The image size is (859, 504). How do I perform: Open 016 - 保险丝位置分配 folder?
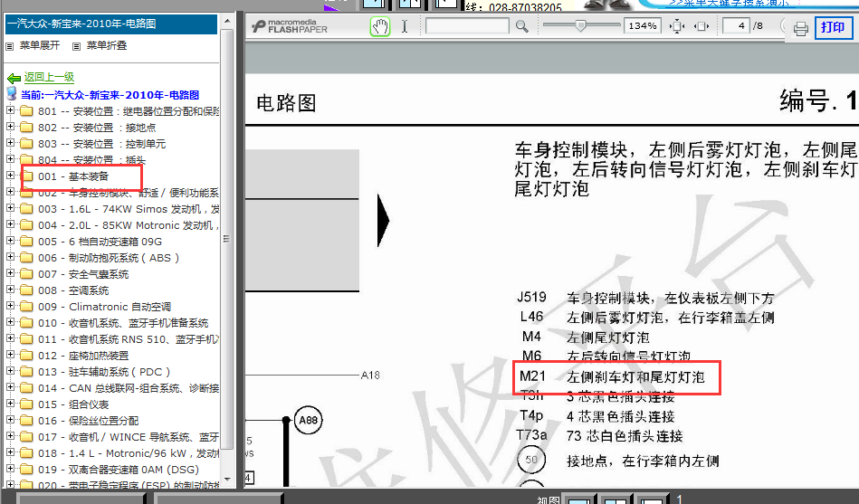[x=88, y=421]
